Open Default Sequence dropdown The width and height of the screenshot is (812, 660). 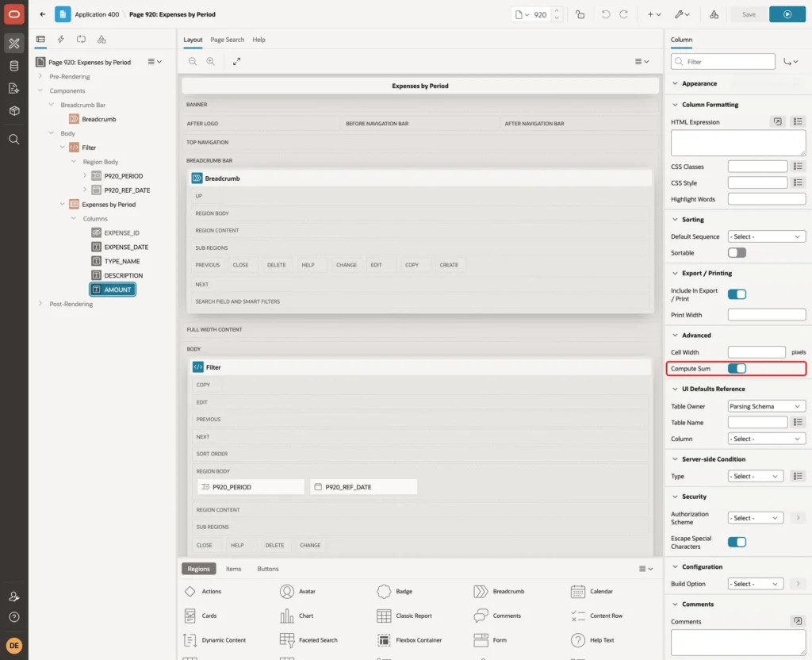pyautogui.click(x=767, y=236)
